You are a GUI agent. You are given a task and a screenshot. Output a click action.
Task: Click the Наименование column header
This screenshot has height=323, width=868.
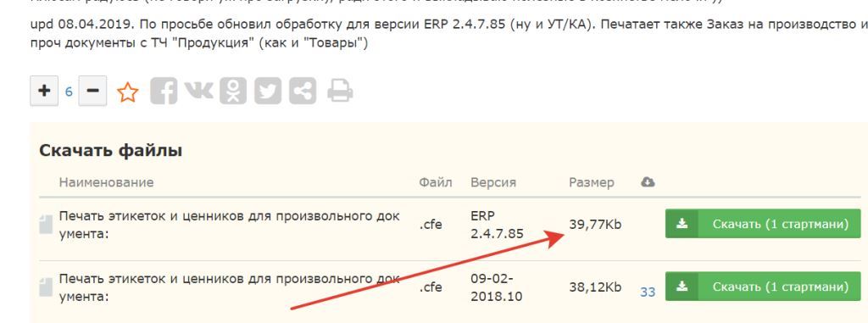[106, 182]
